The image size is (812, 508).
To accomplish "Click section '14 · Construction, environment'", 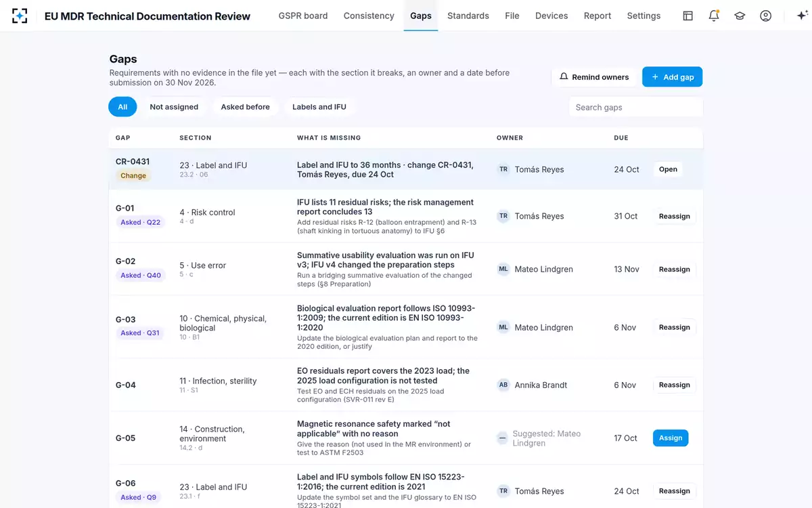I will click(x=212, y=433).
